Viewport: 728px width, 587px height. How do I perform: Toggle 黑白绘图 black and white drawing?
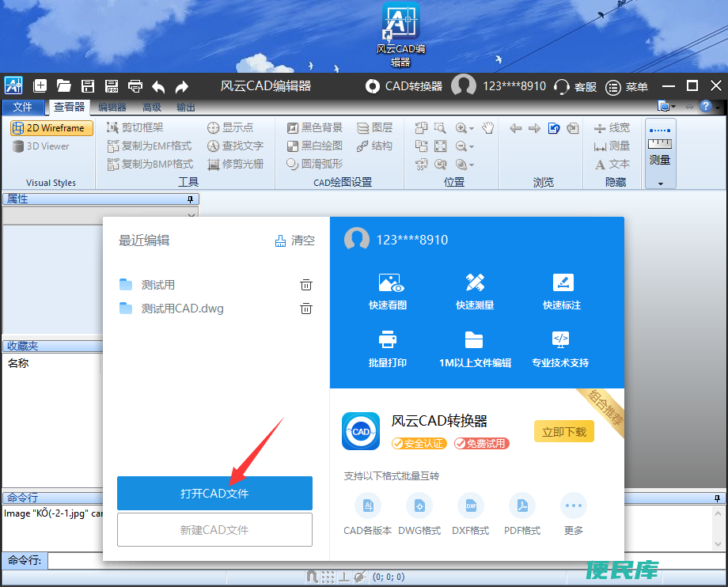click(314, 146)
